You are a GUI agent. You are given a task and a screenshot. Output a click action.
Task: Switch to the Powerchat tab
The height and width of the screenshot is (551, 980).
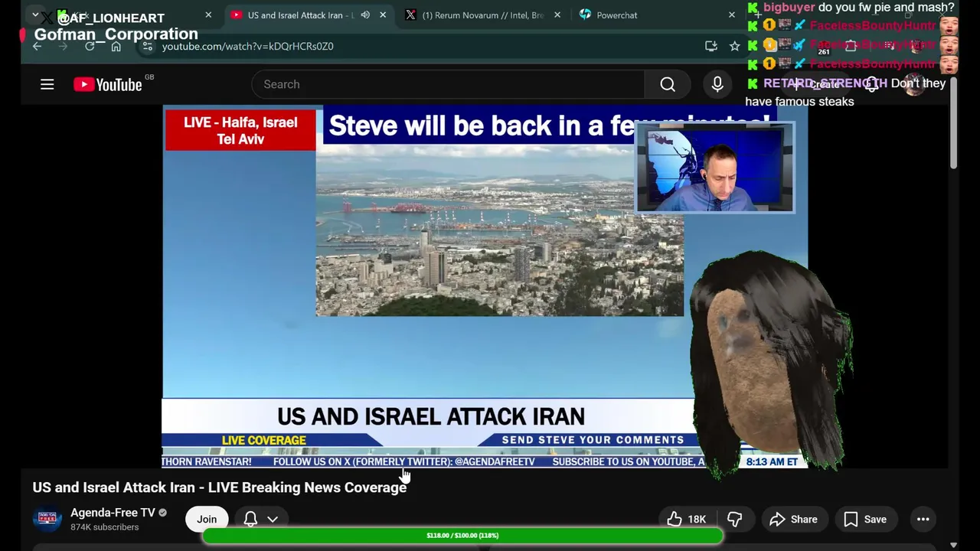[616, 15]
